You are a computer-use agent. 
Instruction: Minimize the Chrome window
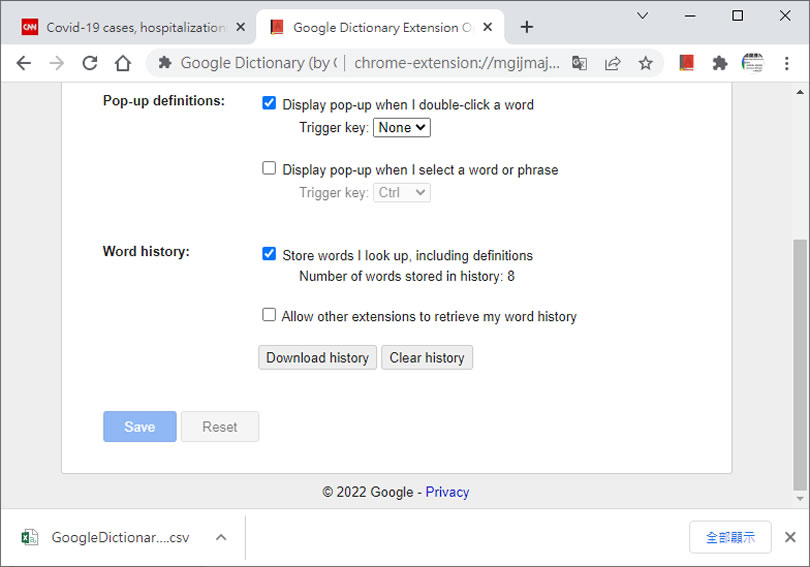(x=690, y=15)
